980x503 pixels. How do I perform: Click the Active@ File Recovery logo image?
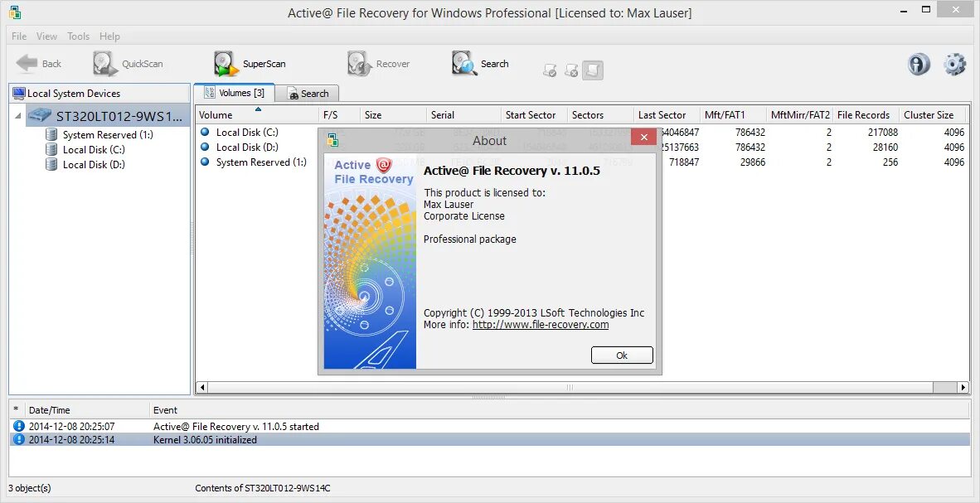370,261
